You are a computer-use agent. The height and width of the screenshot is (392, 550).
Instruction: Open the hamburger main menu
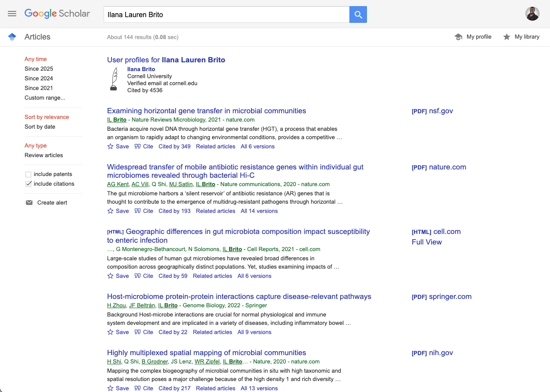[12, 14]
